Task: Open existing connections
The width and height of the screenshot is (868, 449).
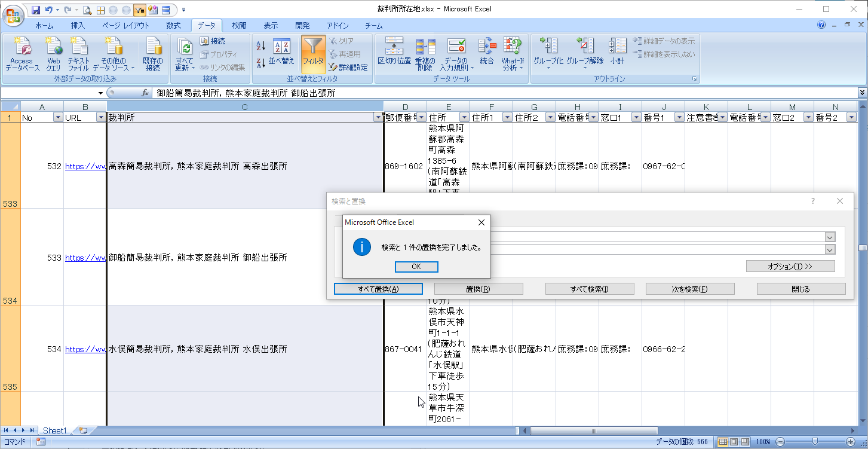Action: (x=153, y=54)
